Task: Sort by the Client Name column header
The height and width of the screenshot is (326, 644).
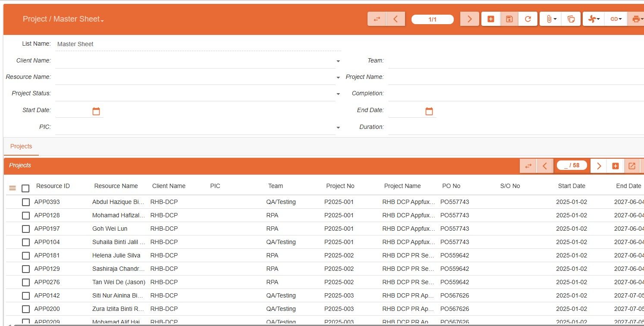Action: [169, 186]
